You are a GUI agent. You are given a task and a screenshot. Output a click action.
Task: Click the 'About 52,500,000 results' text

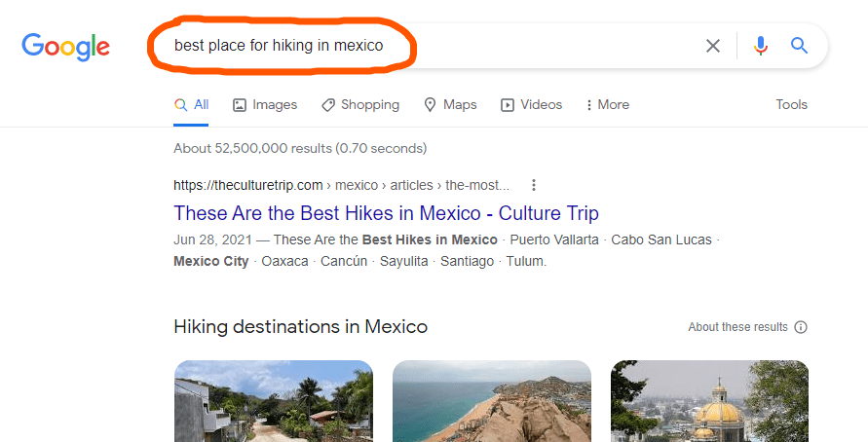[299, 148]
